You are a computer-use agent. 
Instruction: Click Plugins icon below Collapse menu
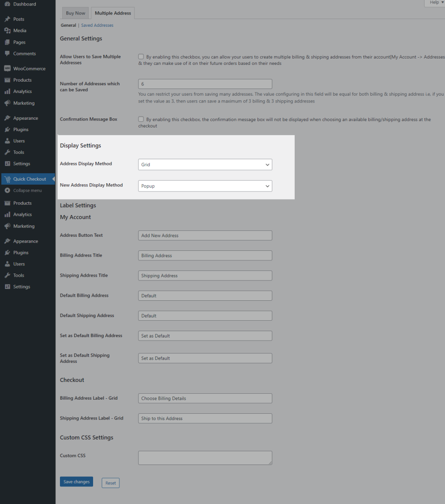(x=7, y=253)
